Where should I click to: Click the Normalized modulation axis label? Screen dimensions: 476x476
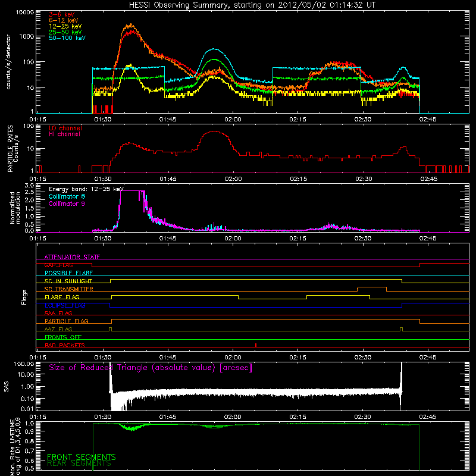[15, 208]
